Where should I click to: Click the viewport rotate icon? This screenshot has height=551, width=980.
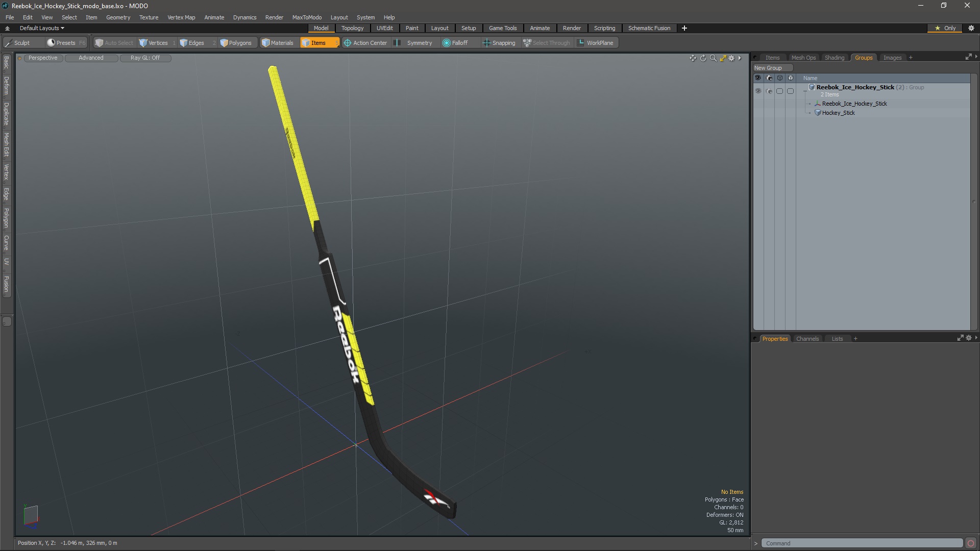[703, 58]
